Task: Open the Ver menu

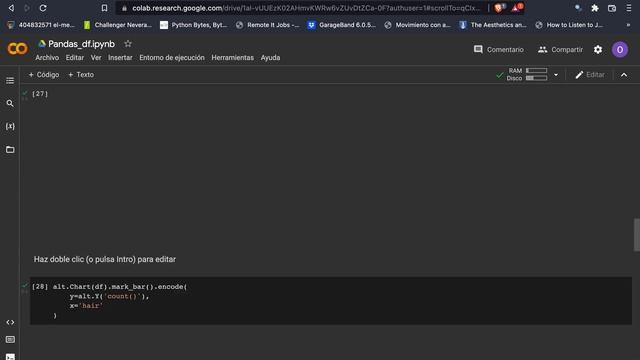Action: click(x=96, y=58)
